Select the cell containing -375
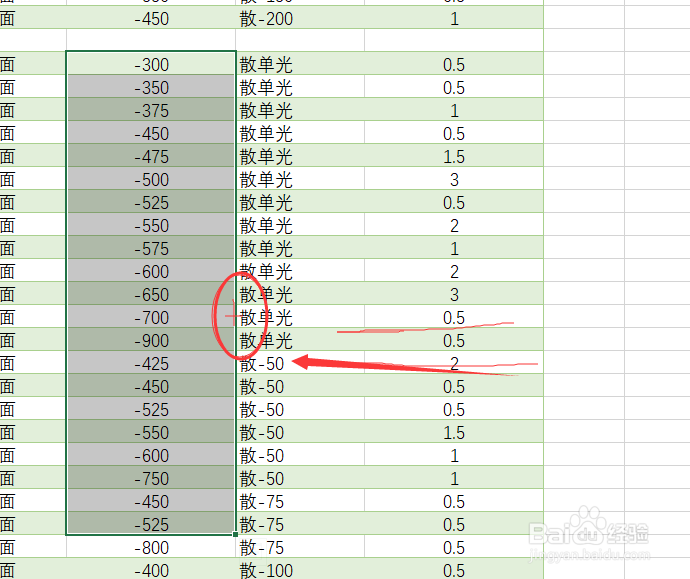The image size is (690, 579). 151,110
